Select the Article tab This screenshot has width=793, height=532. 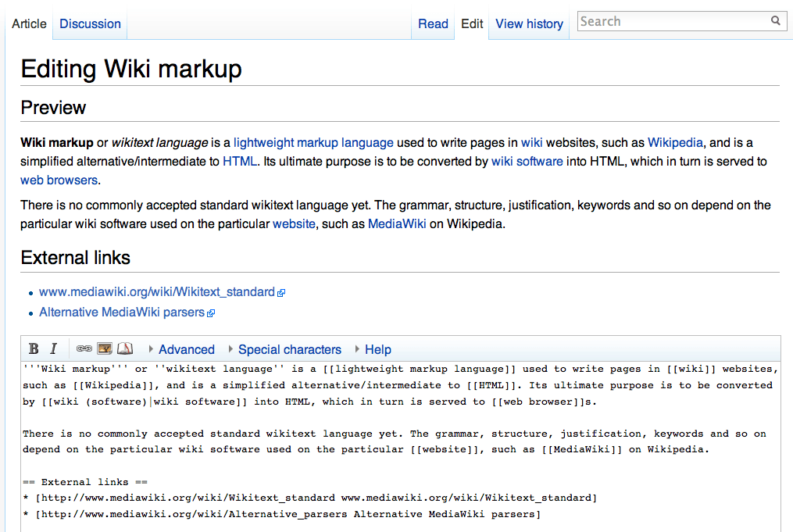pos(29,23)
